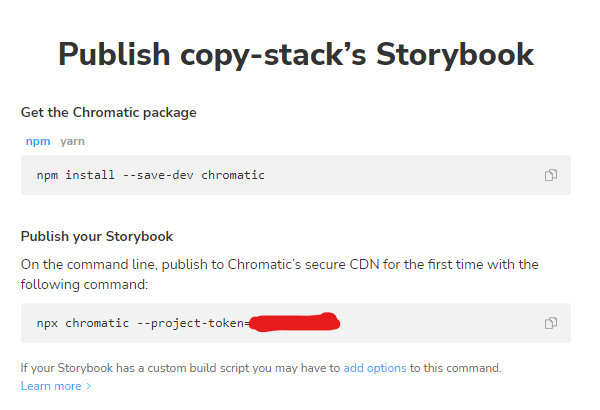Copy the npx chromatic command

[x=551, y=323]
